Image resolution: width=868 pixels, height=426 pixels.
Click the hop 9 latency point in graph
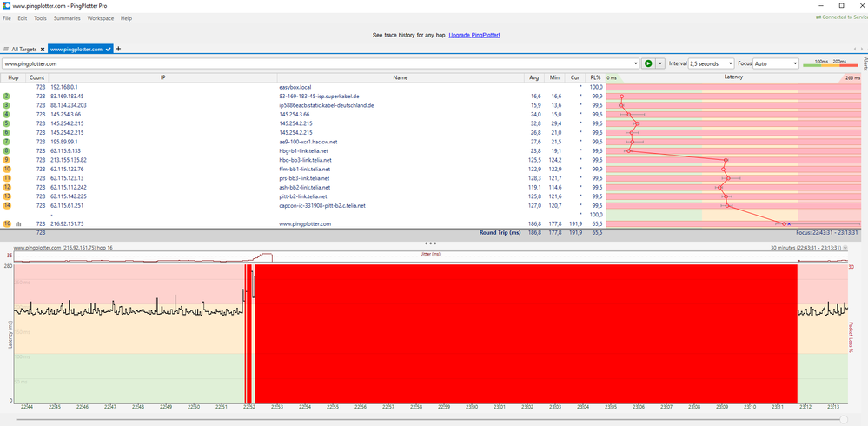coord(726,160)
